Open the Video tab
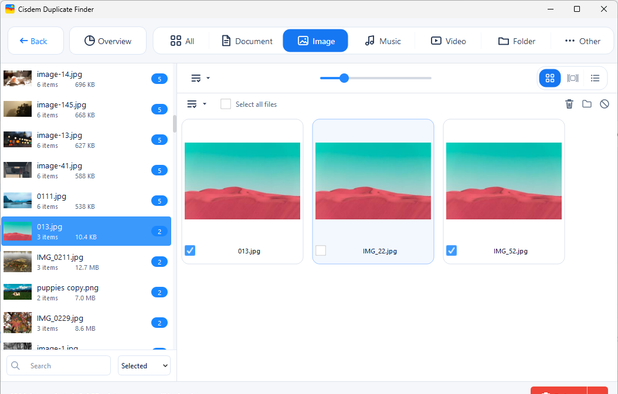 (x=448, y=41)
